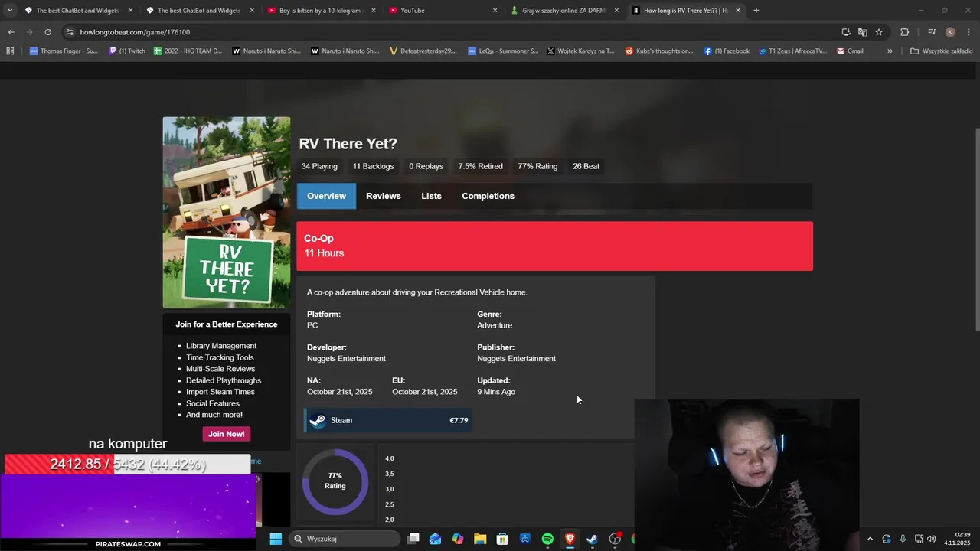Open the Gmail bookmark
This screenshot has height=551, width=980.
(850, 51)
